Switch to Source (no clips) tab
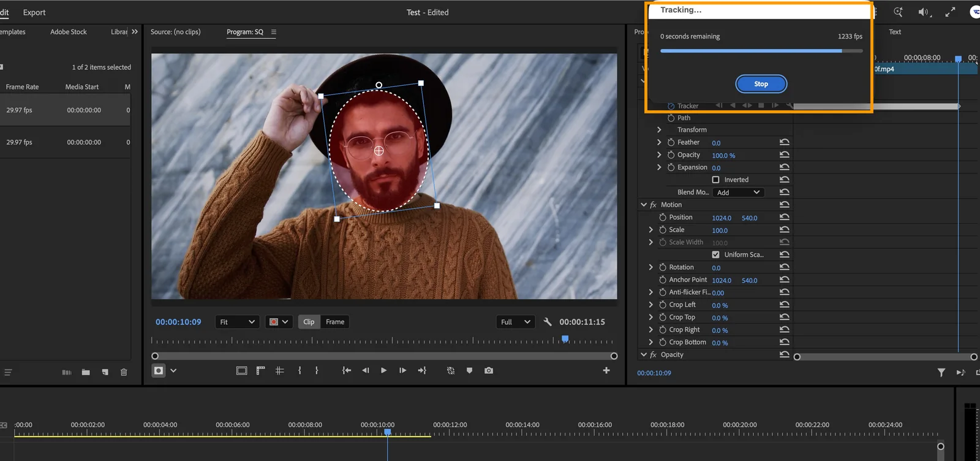 [176, 32]
